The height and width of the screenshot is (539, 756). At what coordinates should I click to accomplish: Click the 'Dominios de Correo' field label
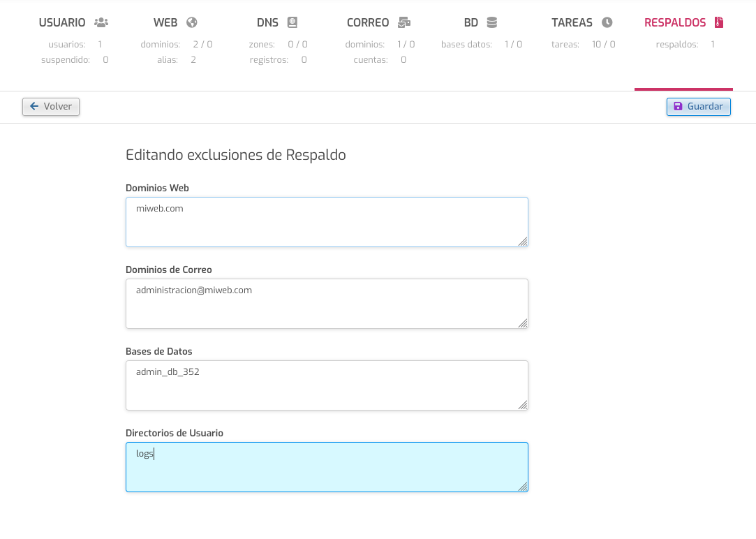coord(169,269)
